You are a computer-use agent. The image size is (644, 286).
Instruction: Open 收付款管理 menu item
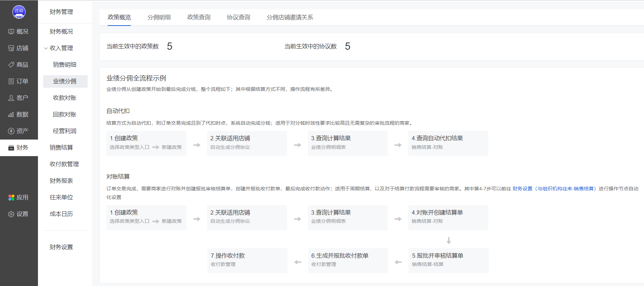coord(64,164)
